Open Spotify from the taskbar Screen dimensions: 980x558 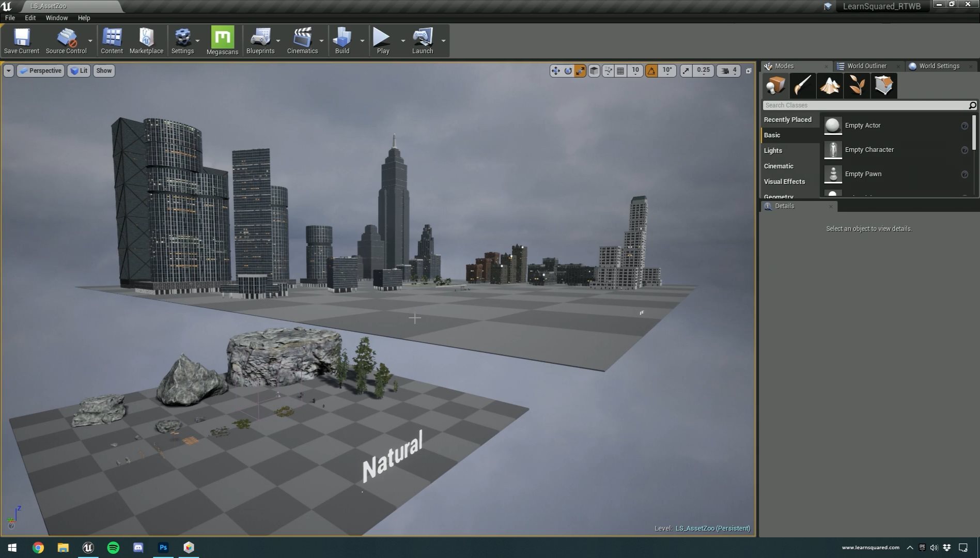pyautogui.click(x=113, y=548)
